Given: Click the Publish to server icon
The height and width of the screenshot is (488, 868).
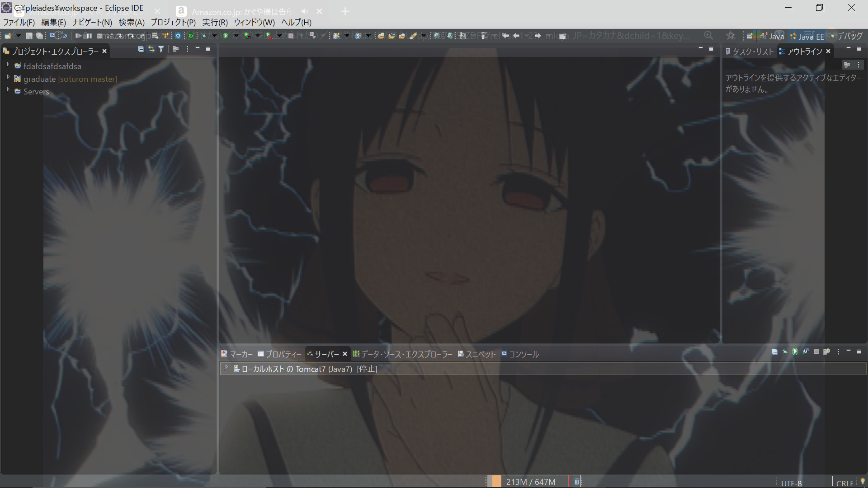Looking at the screenshot, I should 826,352.
